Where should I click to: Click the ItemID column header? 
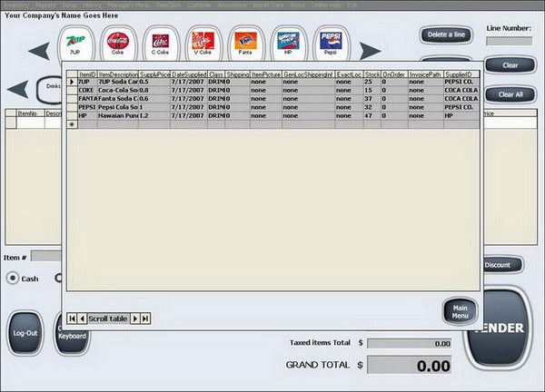(x=87, y=74)
